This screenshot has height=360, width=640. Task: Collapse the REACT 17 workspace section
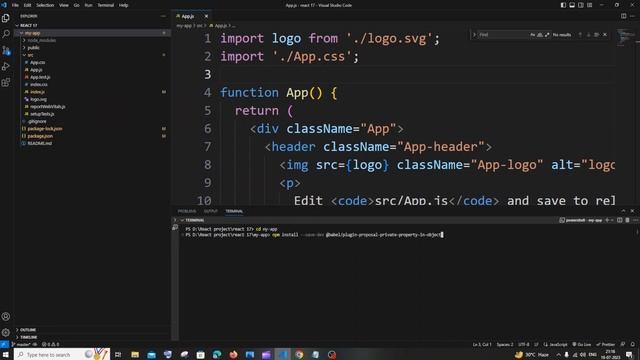(92, 25)
